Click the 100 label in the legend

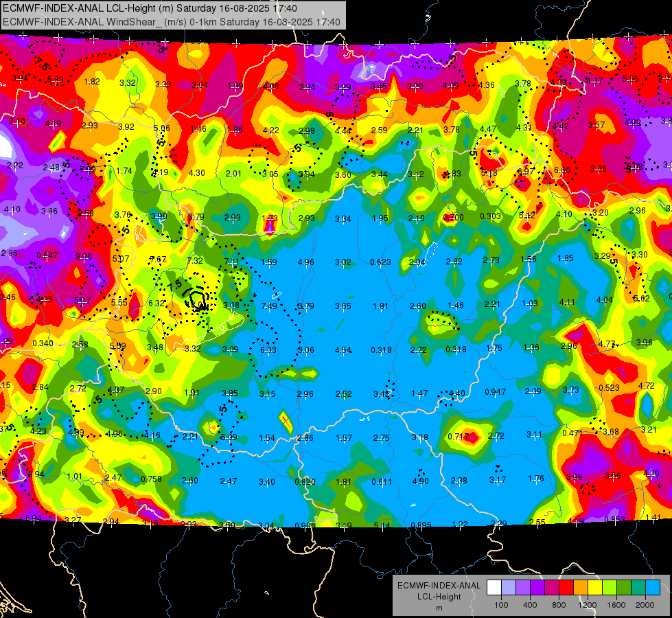click(x=501, y=605)
